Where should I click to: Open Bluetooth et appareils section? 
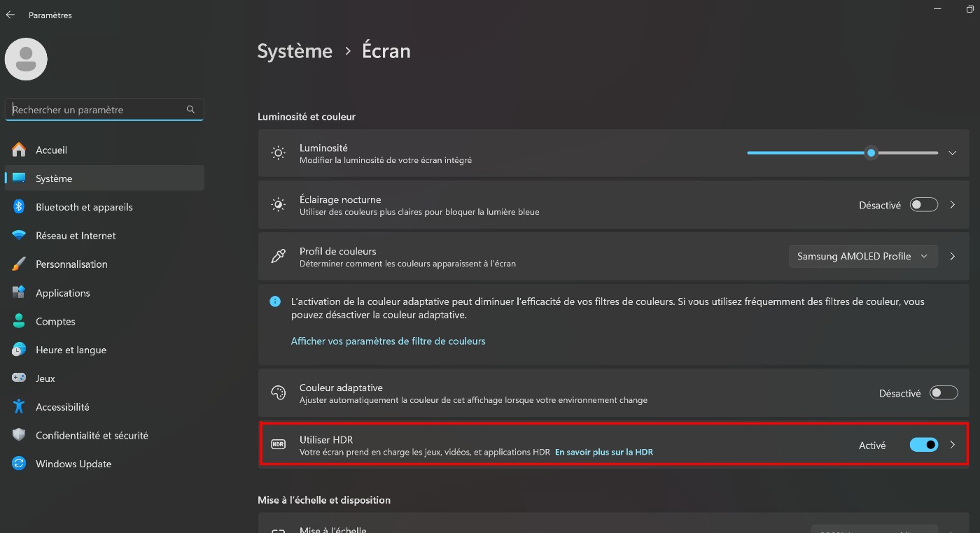click(84, 207)
